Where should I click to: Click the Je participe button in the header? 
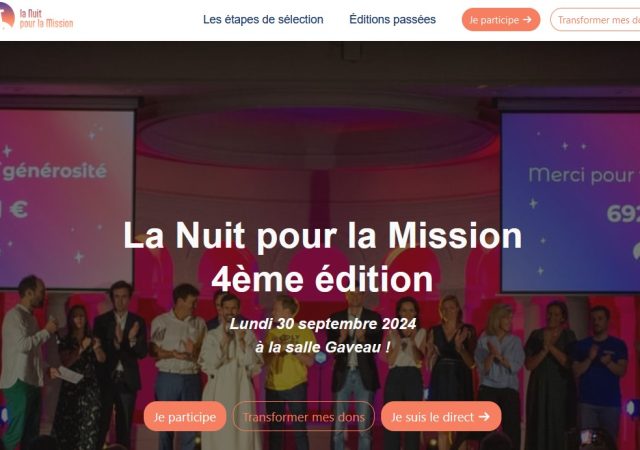pos(501,20)
